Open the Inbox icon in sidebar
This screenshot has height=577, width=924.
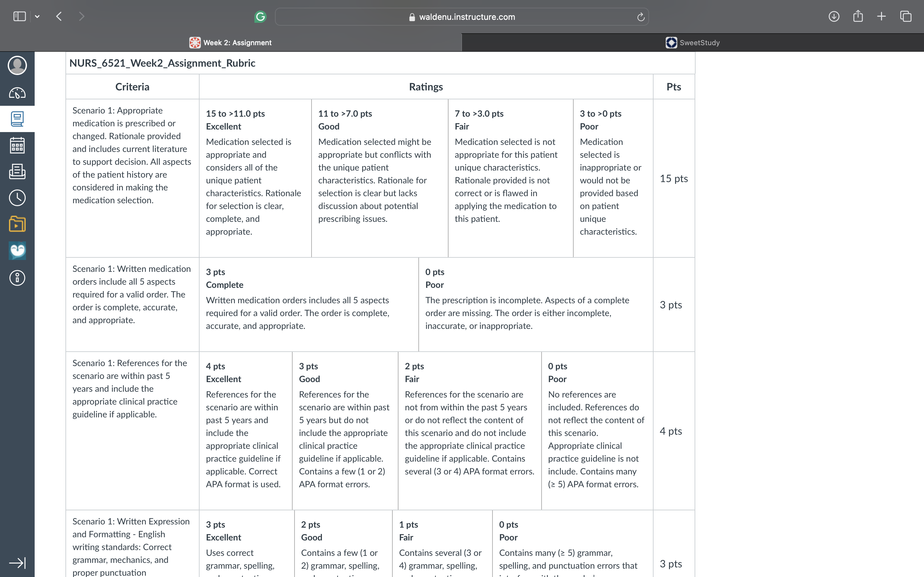pos(17,171)
